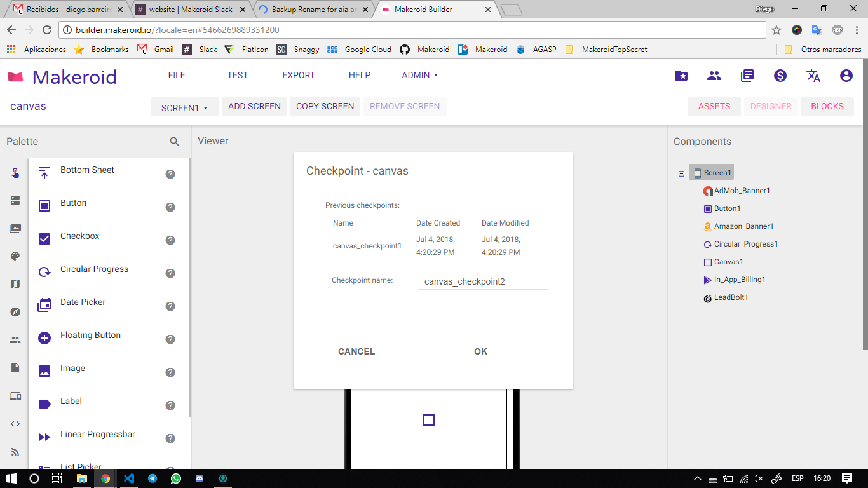868x488 pixels.
Task: Open the ADMIN dropdown menu
Action: coord(420,75)
